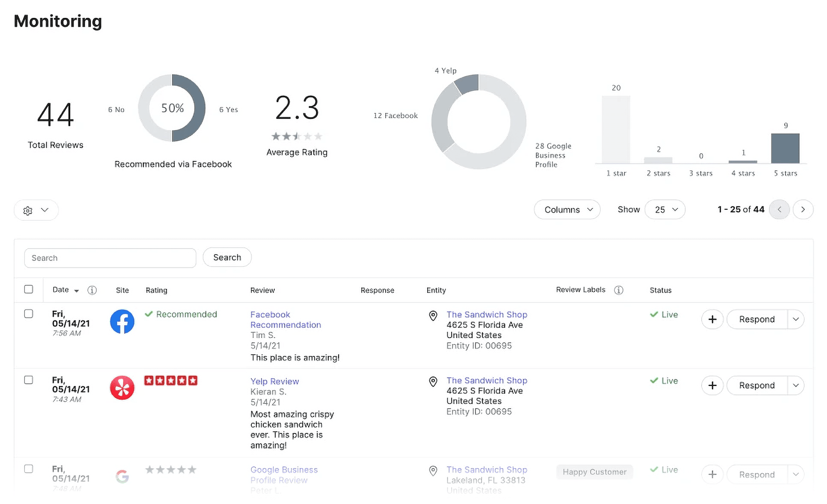Screen dimensions: 827x504
Task: Change the Show 25 rows dropdown
Action: click(665, 210)
